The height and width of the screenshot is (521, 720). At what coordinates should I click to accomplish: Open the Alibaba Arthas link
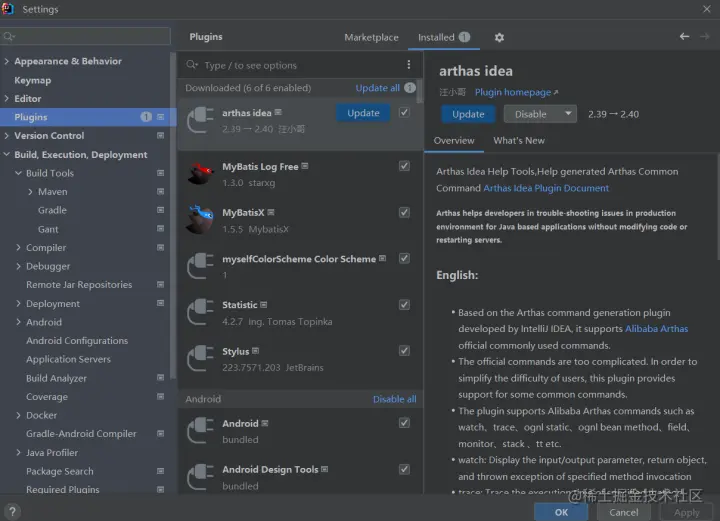(x=657, y=329)
